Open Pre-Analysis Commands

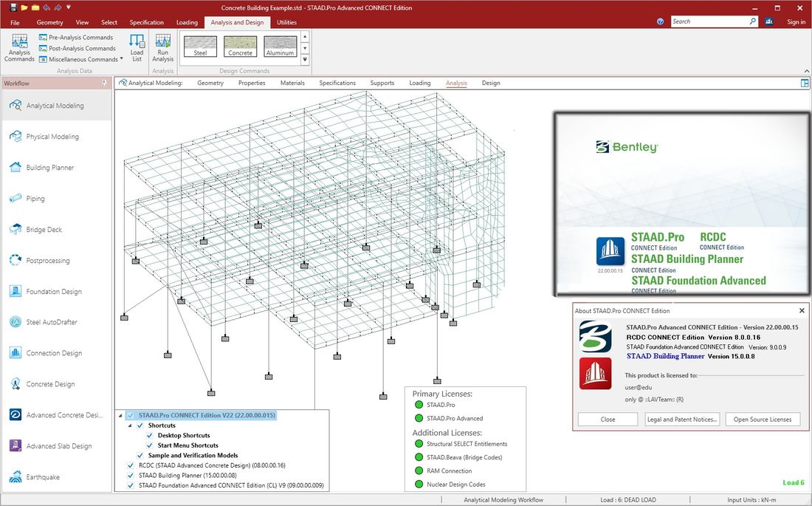pos(75,38)
